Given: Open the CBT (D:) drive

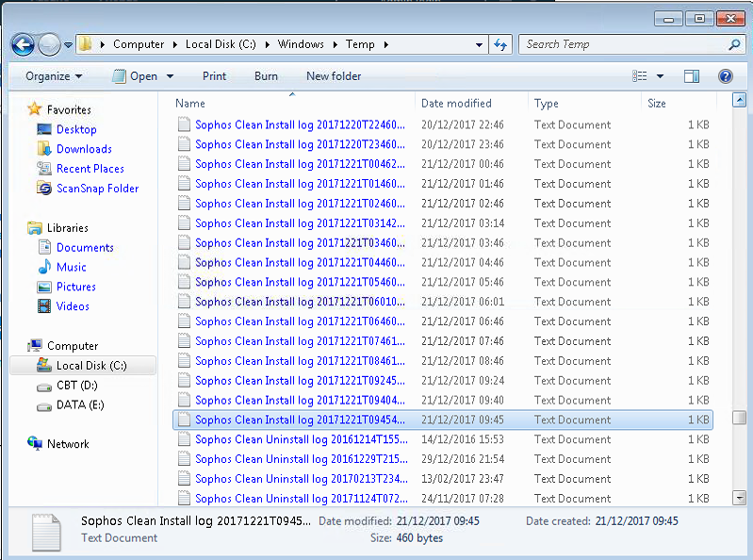Looking at the screenshot, I should [x=77, y=386].
